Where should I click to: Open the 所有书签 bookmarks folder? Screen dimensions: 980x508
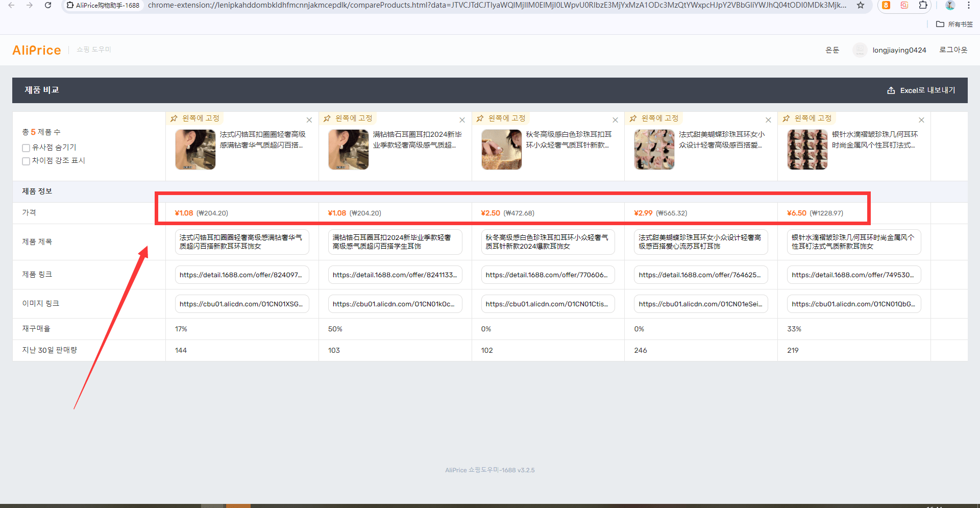(x=954, y=24)
